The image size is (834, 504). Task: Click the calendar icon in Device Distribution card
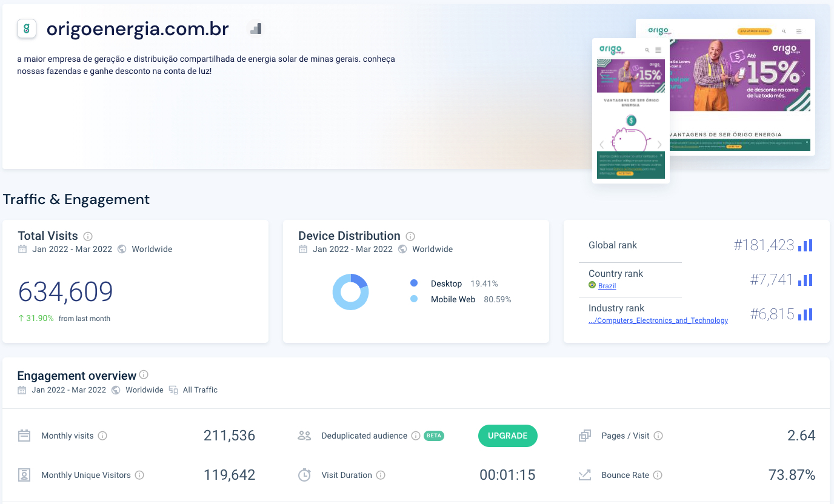[303, 249]
